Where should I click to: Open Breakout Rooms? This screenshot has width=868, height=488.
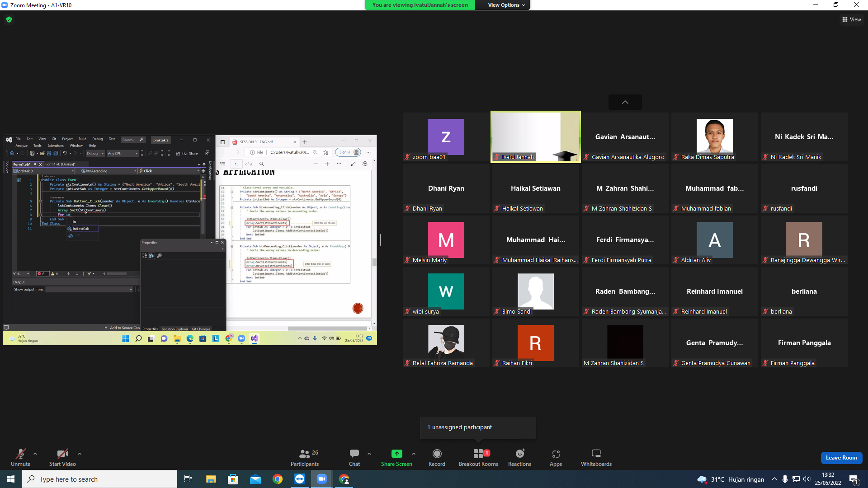(478, 457)
